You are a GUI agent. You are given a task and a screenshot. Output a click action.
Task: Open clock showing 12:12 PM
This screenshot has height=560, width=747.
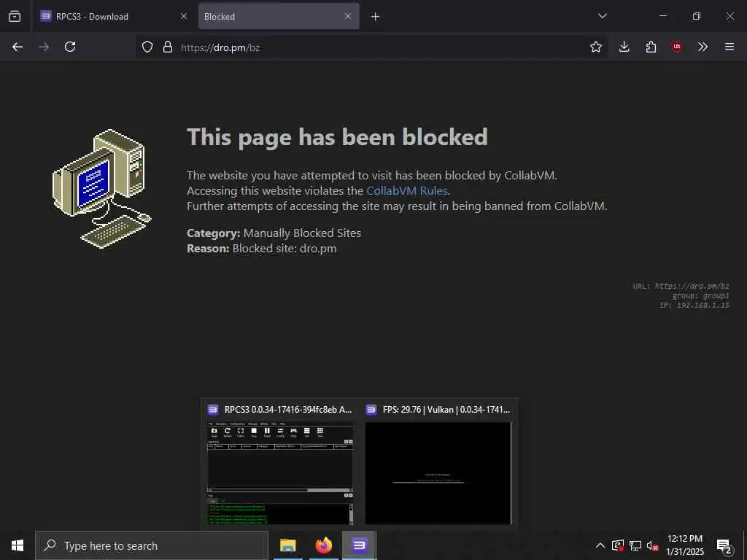pyautogui.click(x=684, y=545)
